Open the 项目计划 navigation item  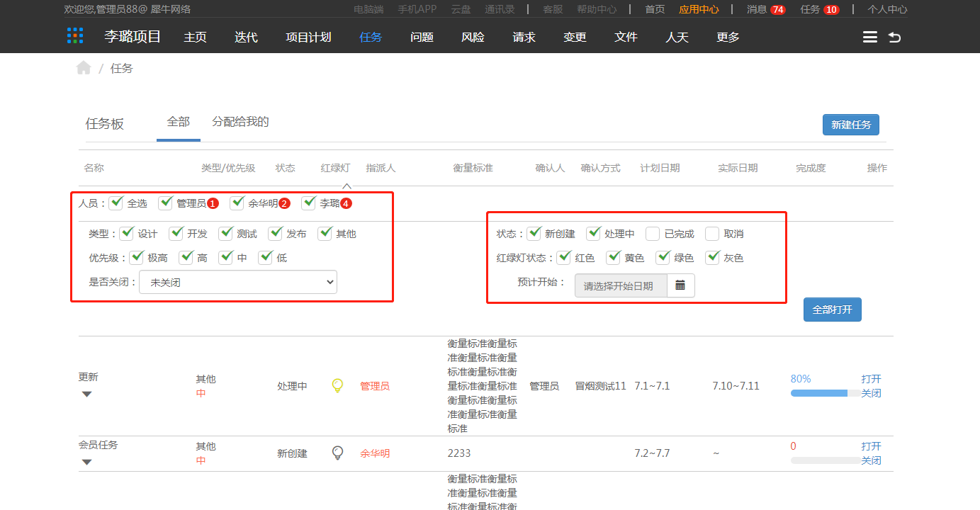tap(308, 37)
